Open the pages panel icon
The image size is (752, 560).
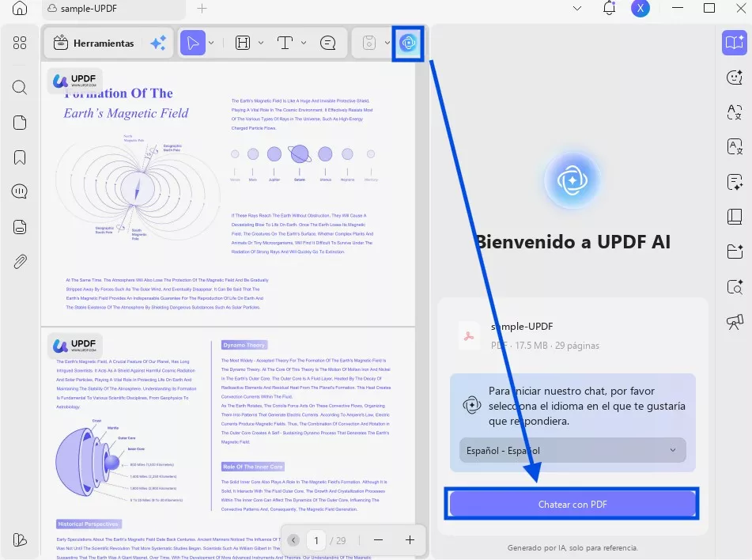[x=20, y=123]
